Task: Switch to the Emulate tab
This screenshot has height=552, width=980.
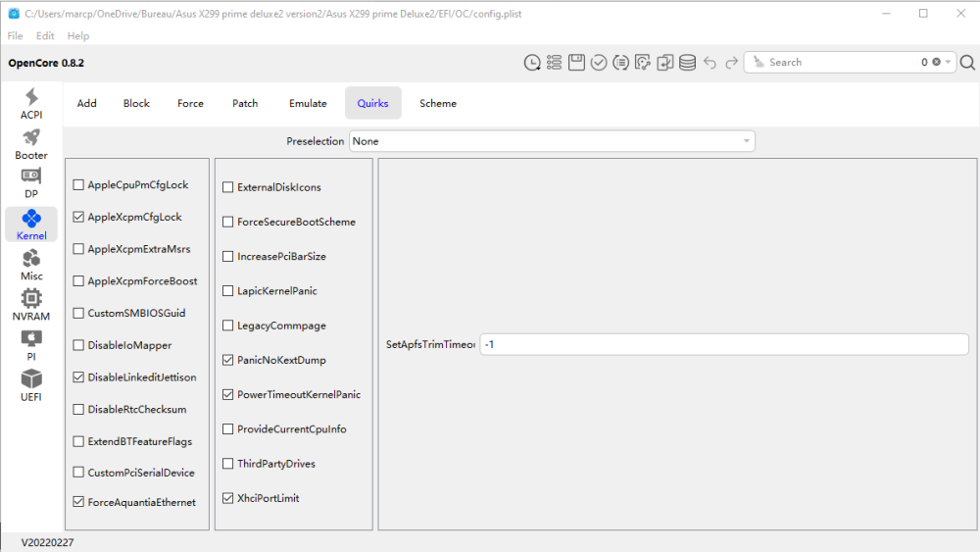Action: pyautogui.click(x=308, y=103)
